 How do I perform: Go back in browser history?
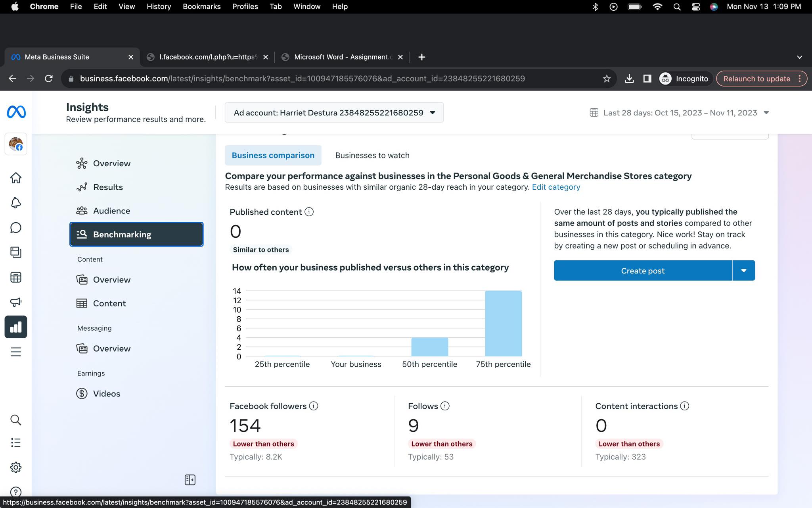pyautogui.click(x=12, y=79)
